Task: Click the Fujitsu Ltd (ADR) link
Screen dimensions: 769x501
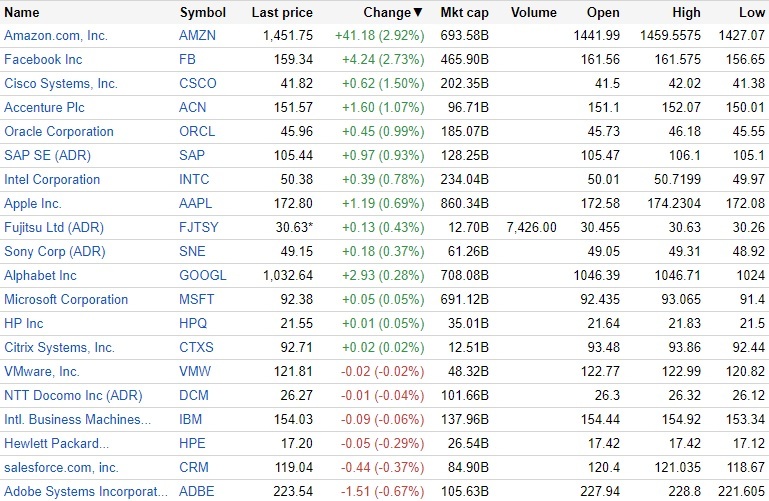Action: point(54,228)
